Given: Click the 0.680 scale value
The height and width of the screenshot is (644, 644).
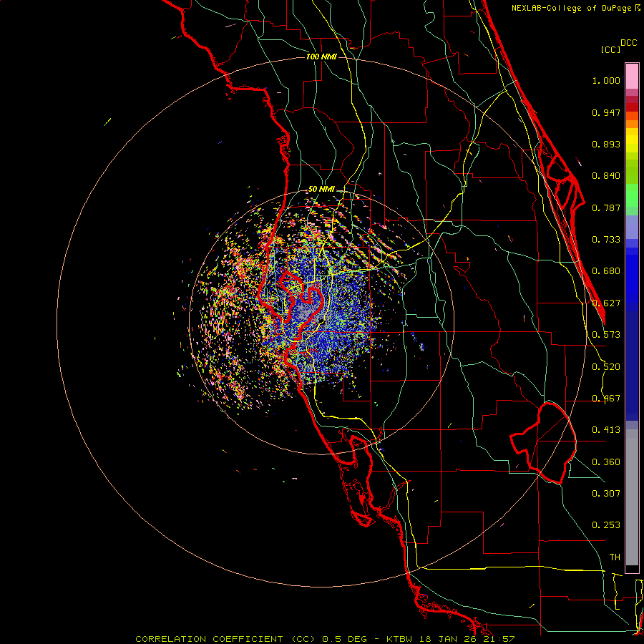Looking at the screenshot, I should [606, 271].
